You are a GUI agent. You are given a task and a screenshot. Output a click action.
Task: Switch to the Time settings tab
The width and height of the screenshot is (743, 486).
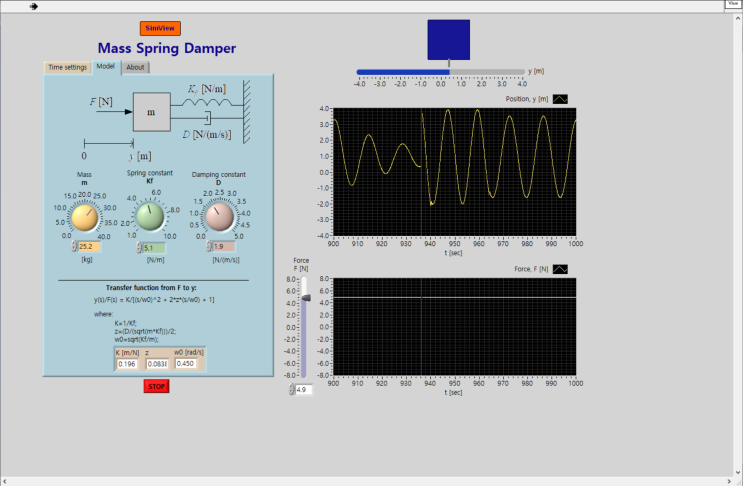pyautogui.click(x=68, y=67)
